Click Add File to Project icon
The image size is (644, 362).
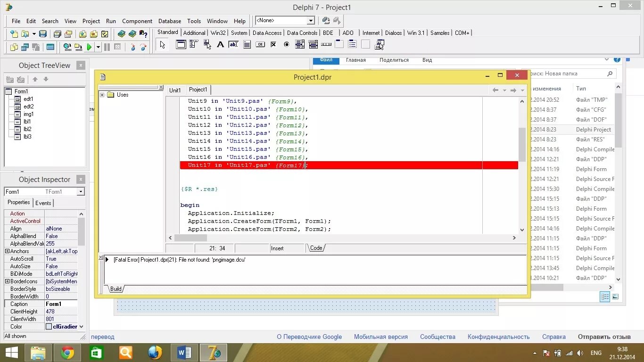point(83,34)
